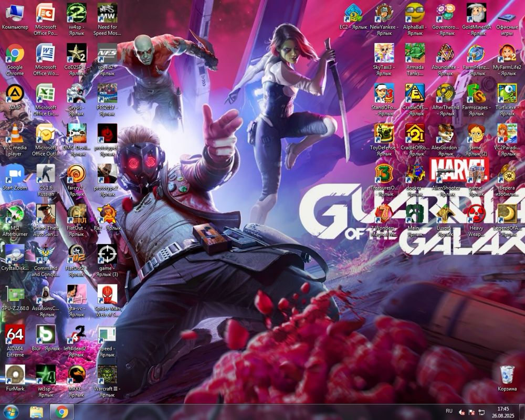Open File Explorer from the taskbar
This screenshot has height=420, width=525.
[37, 412]
